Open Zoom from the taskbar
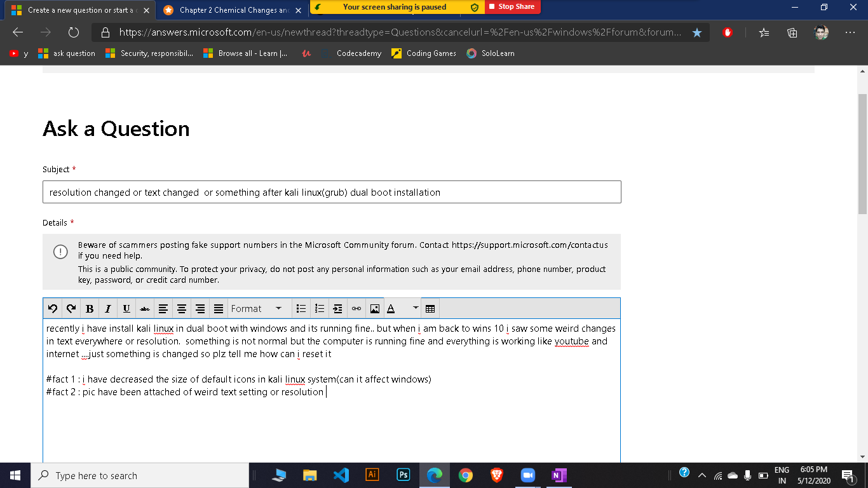 pyautogui.click(x=528, y=475)
